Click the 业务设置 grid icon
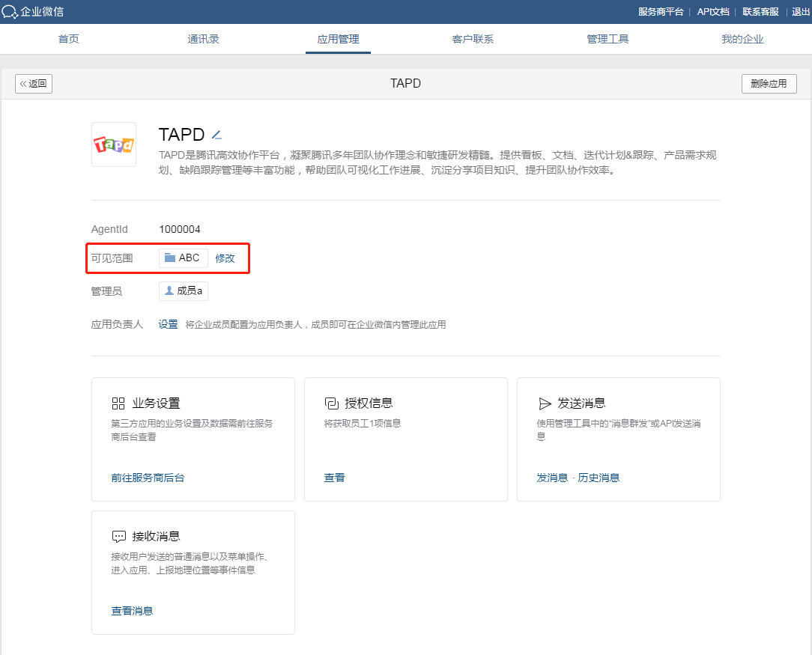The image size is (812, 655). [x=118, y=403]
